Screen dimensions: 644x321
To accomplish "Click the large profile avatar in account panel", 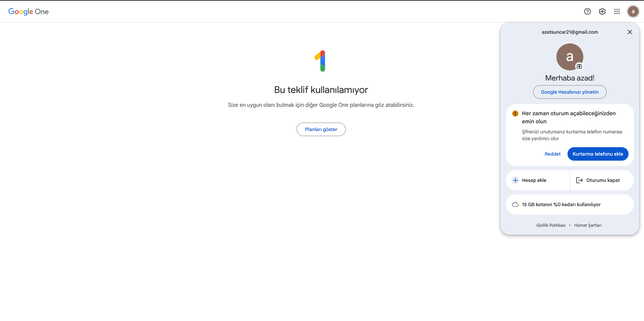I will point(570,57).
